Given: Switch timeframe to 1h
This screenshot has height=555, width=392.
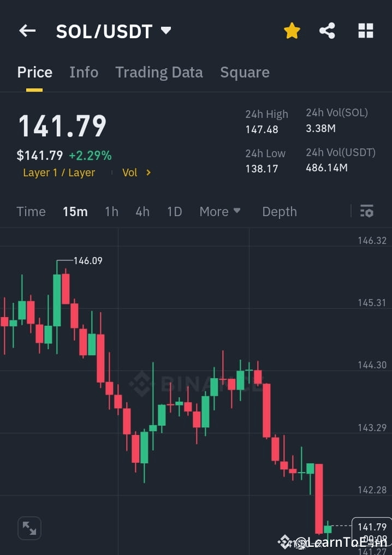Looking at the screenshot, I should [111, 211].
